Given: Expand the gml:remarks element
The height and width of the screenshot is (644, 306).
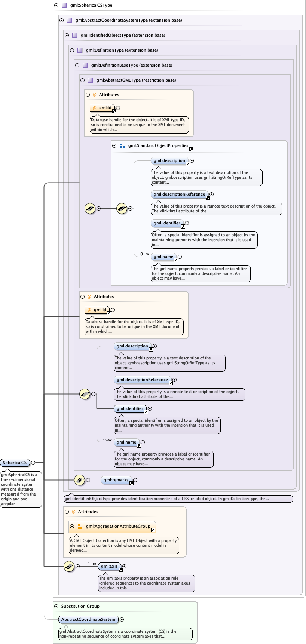Looking at the screenshot, I should (x=135, y=480).
